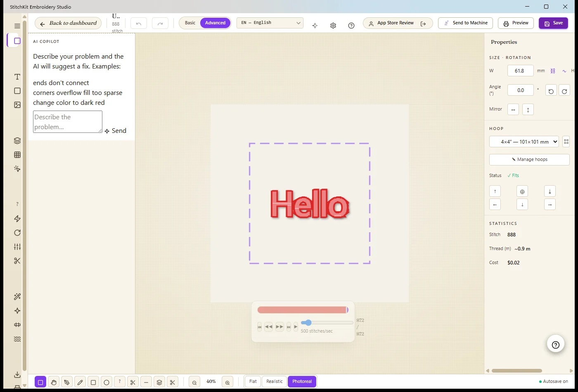The width and height of the screenshot is (578, 392).
Task: Rewind the stitch playback
Action: tap(268, 327)
